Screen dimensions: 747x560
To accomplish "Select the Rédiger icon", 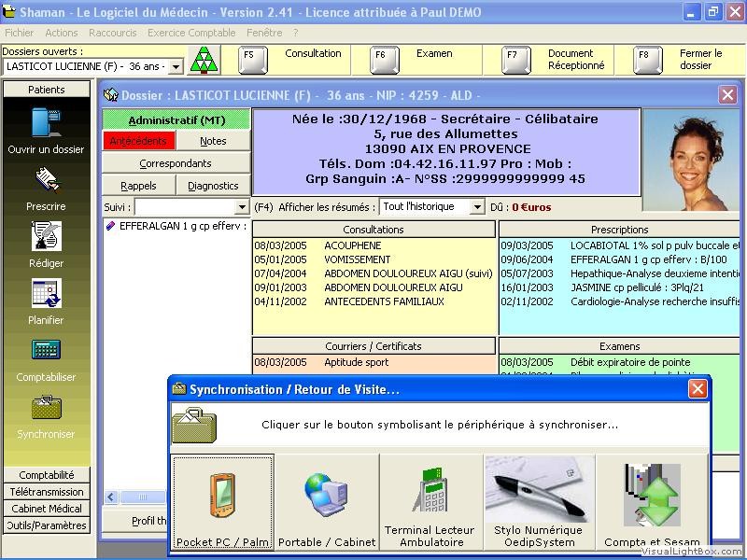I will [x=46, y=237].
